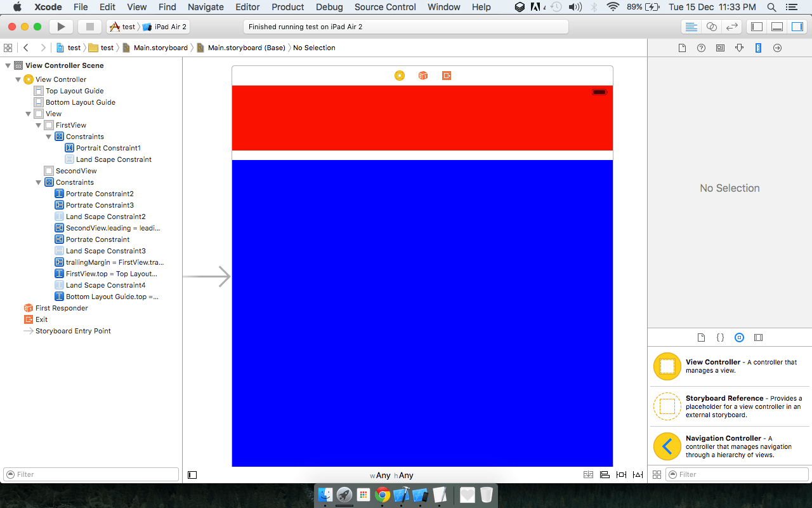The height and width of the screenshot is (508, 812).
Task: Select Navigation Controller in object library
Action: [x=728, y=446]
